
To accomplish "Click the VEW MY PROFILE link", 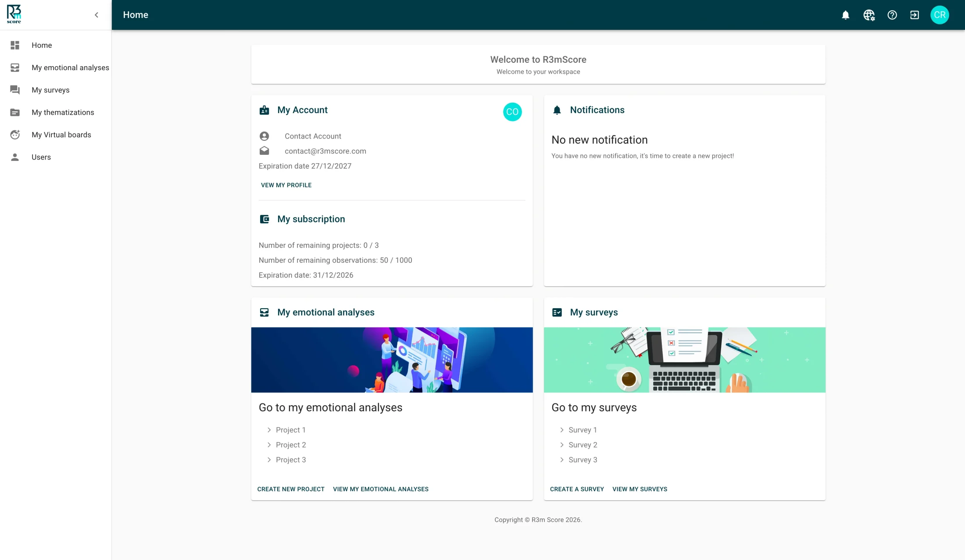I will (286, 185).
